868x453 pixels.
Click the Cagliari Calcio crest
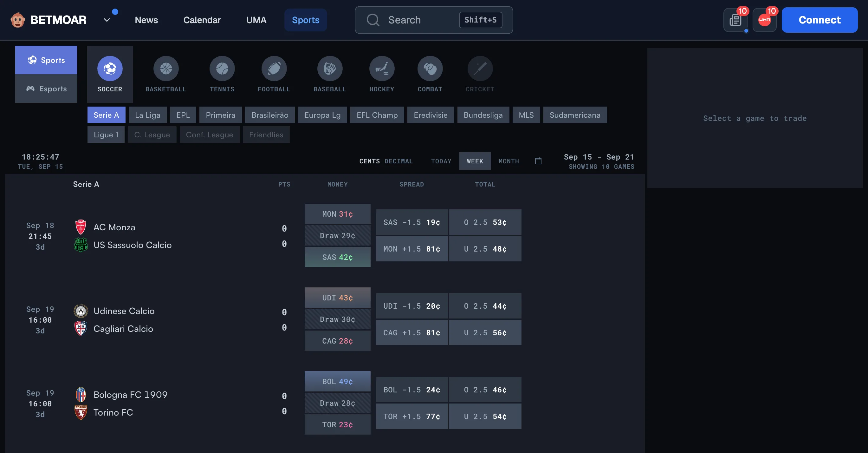(x=81, y=329)
